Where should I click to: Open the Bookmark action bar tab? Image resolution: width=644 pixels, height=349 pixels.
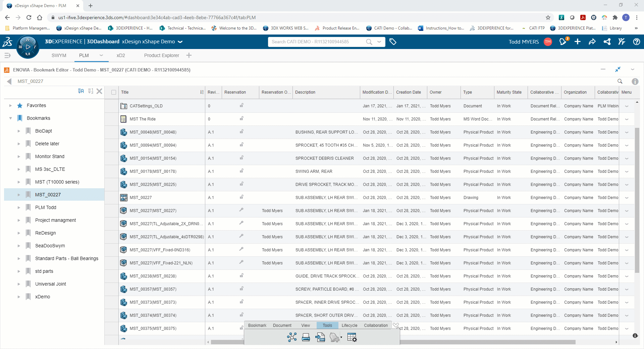pos(257,325)
